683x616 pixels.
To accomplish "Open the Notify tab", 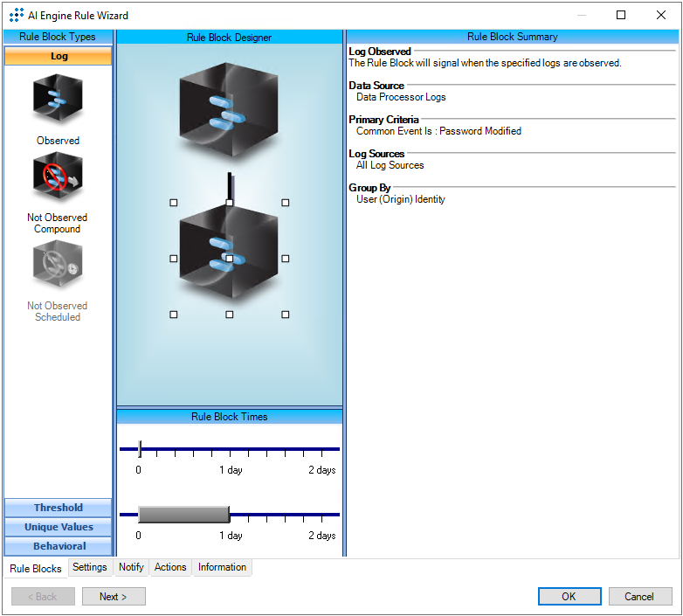I will click(x=131, y=567).
